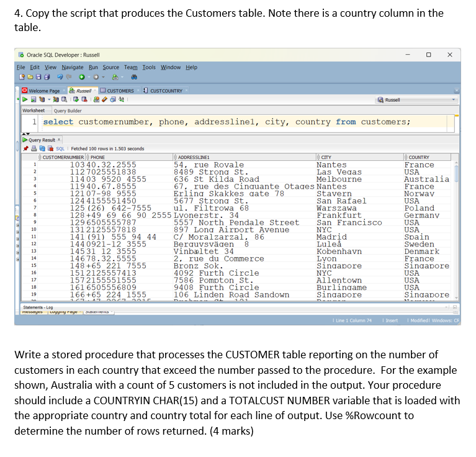Viewport: 476px width, 457px height.
Task: Click the Redo arrow icon
Action: (69, 77)
